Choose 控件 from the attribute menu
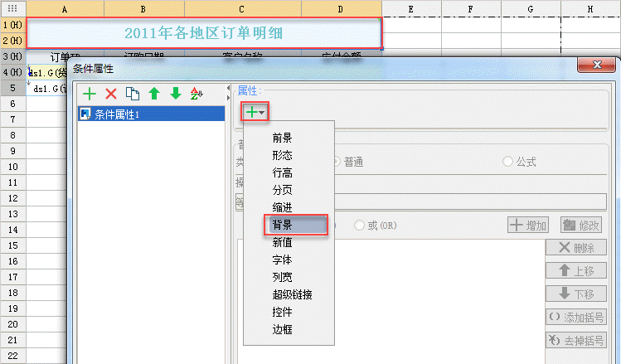 pos(282,312)
